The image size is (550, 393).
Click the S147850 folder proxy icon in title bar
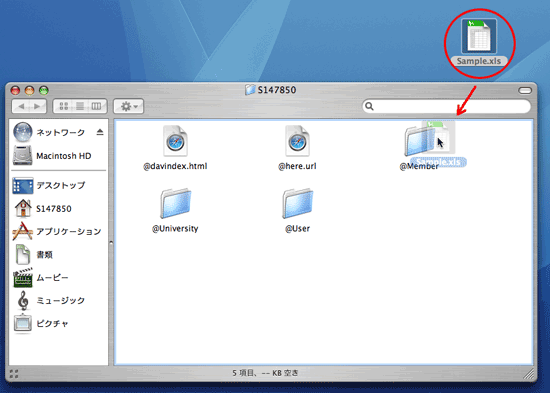coord(250,90)
